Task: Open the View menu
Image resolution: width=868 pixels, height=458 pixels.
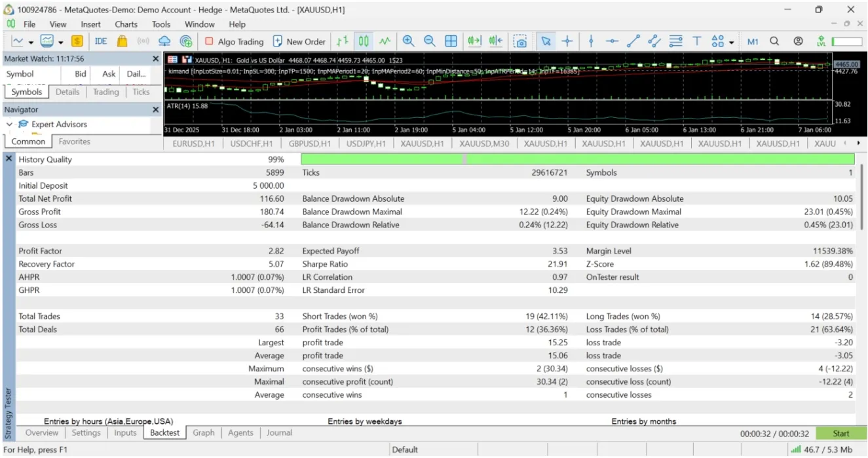Action: (58, 24)
